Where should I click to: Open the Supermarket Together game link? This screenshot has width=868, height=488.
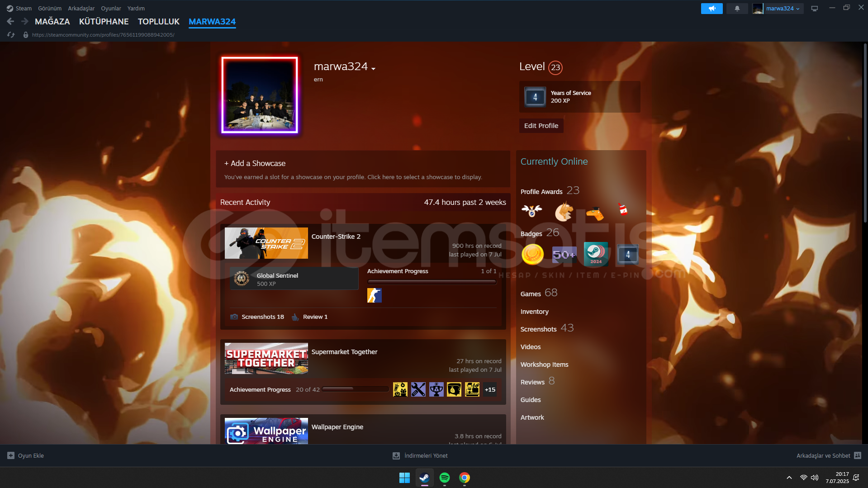point(344,351)
